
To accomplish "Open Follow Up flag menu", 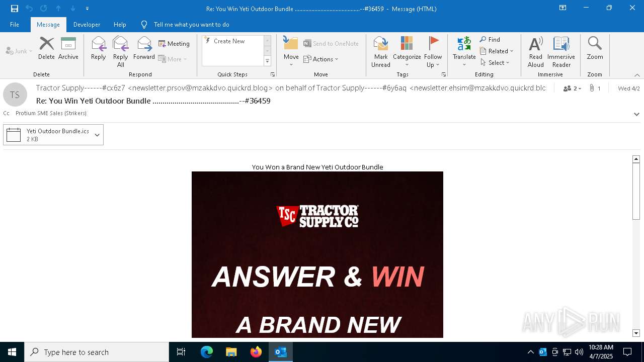I will click(433, 52).
